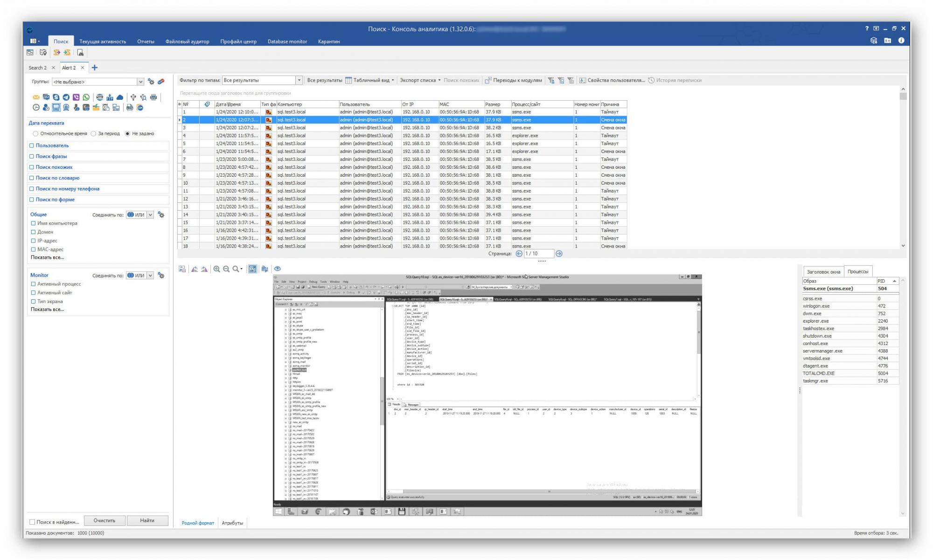Click the WhatsApp channel filter icon
This screenshot has height=560, width=933.
86,97
